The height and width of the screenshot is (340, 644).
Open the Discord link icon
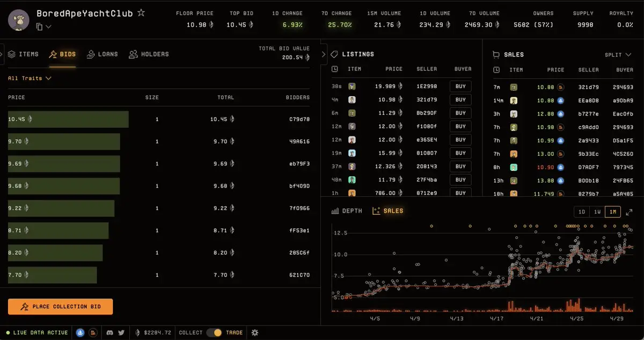tap(110, 332)
